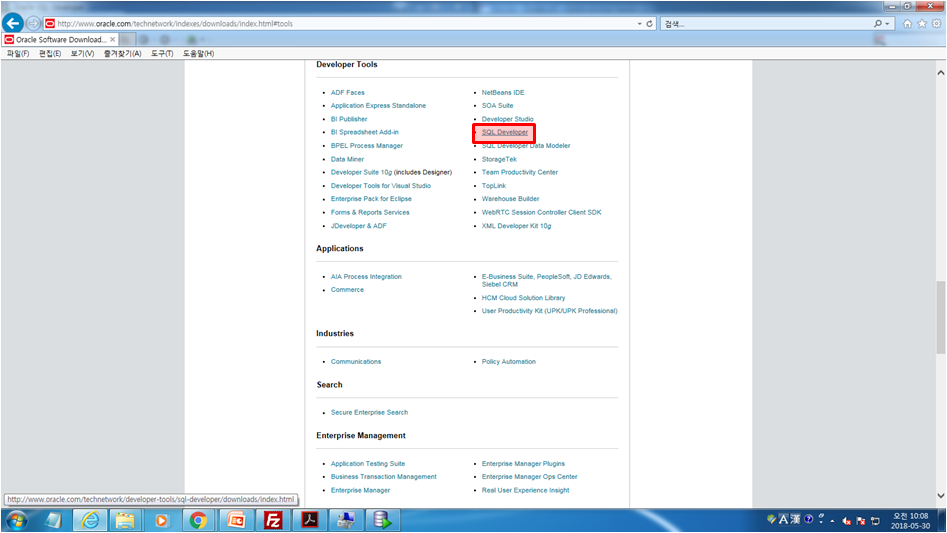Select the Oracle Software Downloads tab
Viewport: 947px width, 533px height.
tap(60, 39)
